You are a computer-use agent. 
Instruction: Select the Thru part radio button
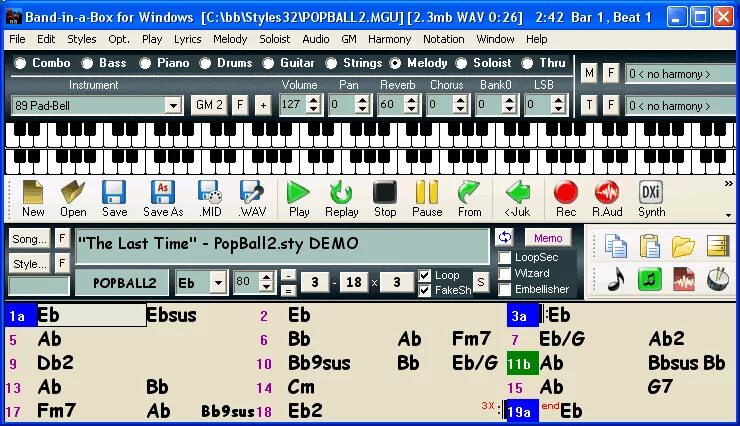click(527, 63)
